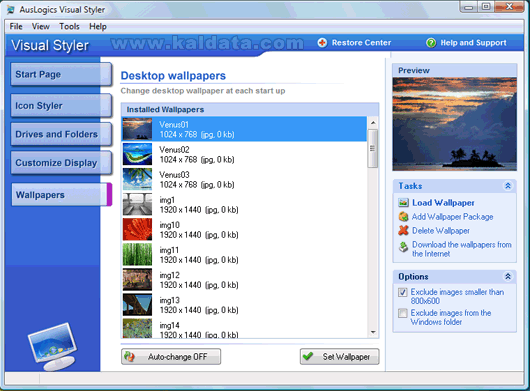Click the Add Wallpaper Package icon
530x391 pixels.
pyautogui.click(x=403, y=216)
